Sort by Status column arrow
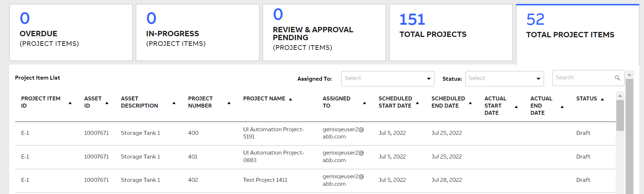 point(602,99)
